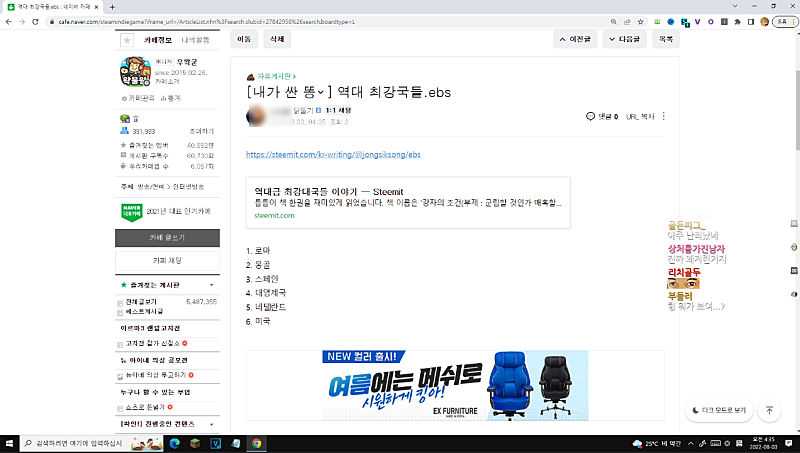800x453 pixels.
Task: Open the Steemit link preview card
Action: [x=408, y=203]
